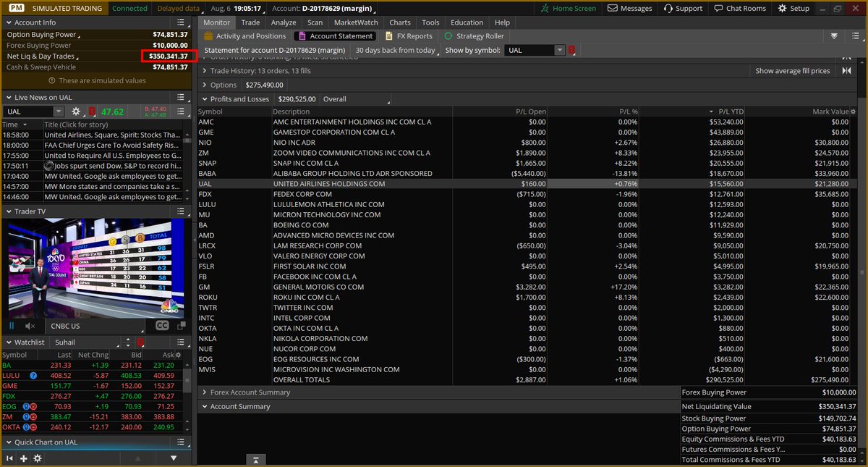Click Show average fill prices button

[793, 71]
